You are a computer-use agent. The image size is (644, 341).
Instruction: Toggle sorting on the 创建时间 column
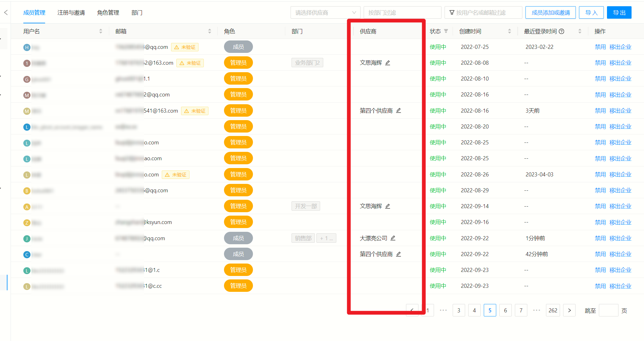(x=509, y=31)
